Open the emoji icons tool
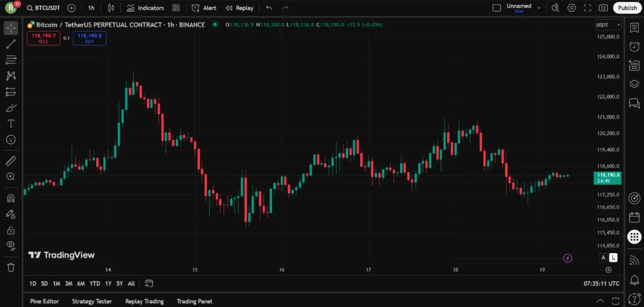The width and height of the screenshot is (644, 307). point(11,140)
